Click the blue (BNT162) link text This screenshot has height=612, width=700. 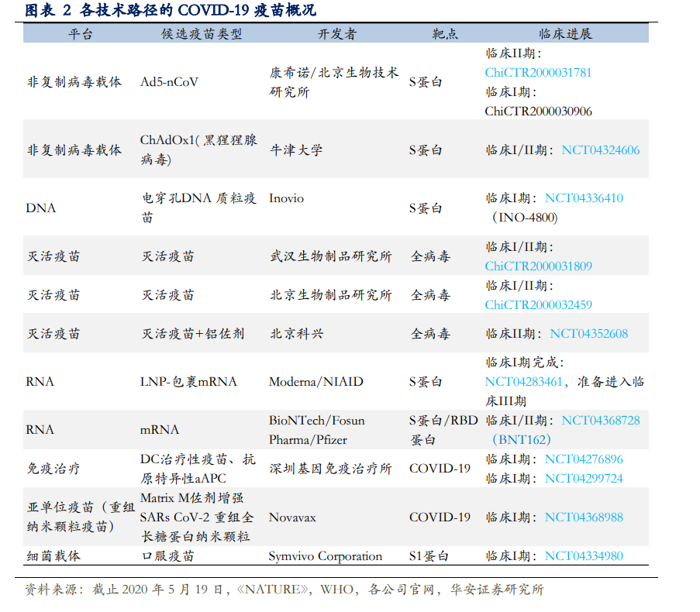[x=522, y=440]
